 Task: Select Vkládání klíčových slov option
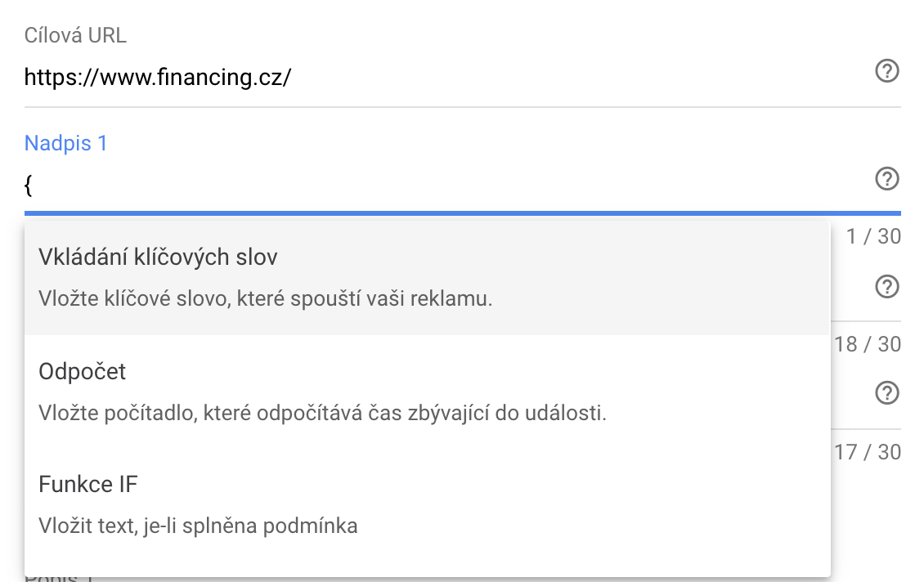(427, 277)
